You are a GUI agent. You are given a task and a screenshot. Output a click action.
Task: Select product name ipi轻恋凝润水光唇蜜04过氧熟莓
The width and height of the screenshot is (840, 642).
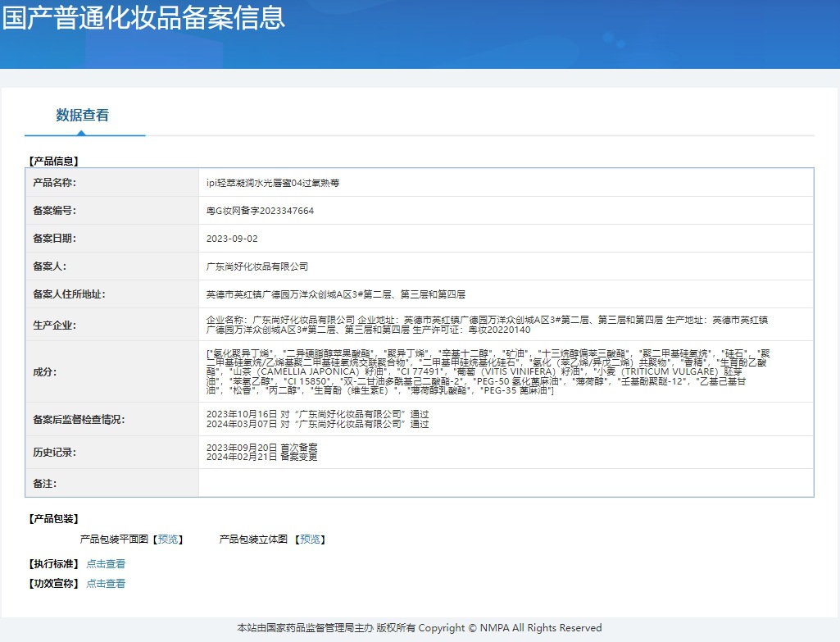pos(273,183)
